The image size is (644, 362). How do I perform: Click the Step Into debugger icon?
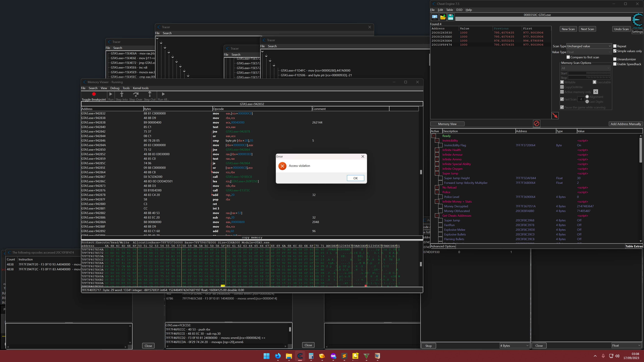122,94
